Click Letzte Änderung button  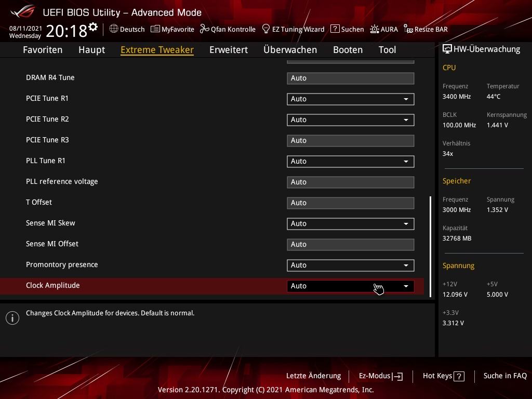pos(313,376)
